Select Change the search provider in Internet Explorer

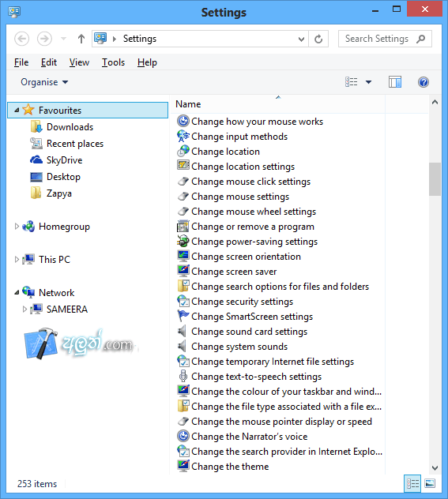tap(280, 452)
